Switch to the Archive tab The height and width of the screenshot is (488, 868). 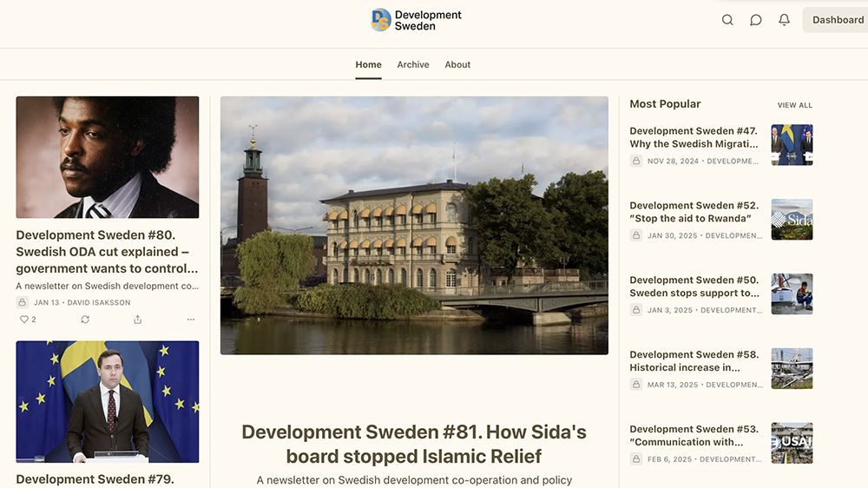click(x=413, y=64)
